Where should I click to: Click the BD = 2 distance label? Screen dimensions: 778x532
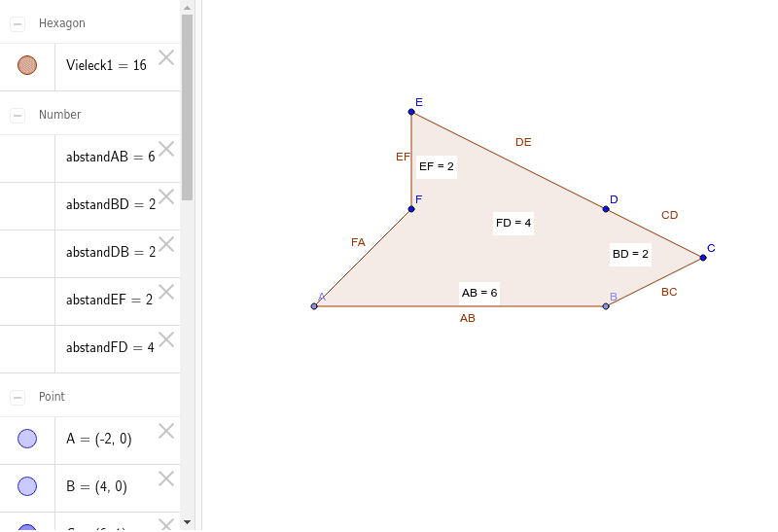click(630, 254)
